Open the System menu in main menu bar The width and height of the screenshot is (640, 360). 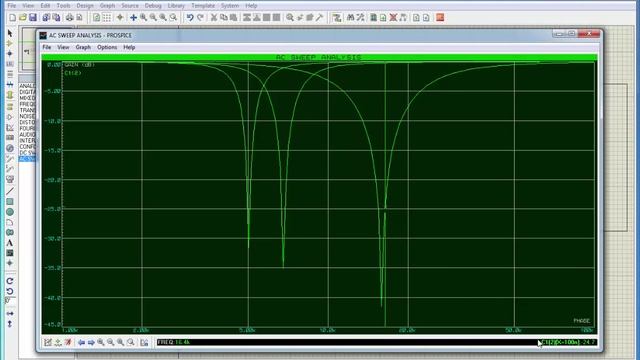[x=230, y=6]
